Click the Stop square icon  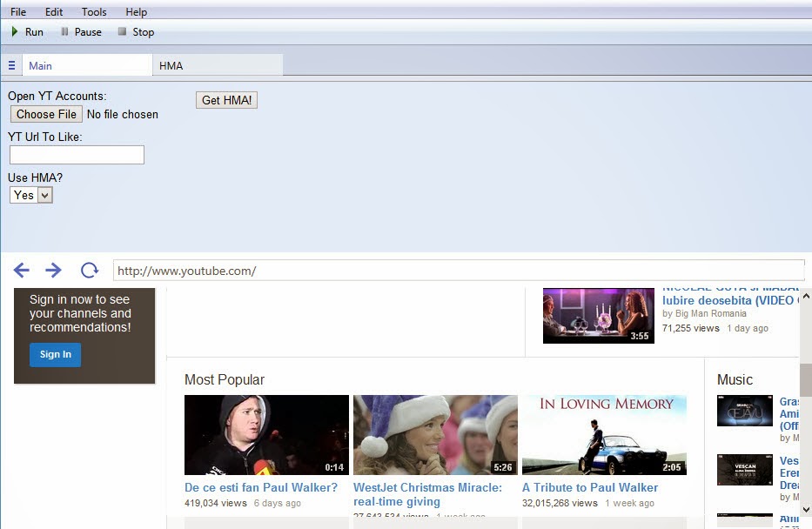[122, 31]
